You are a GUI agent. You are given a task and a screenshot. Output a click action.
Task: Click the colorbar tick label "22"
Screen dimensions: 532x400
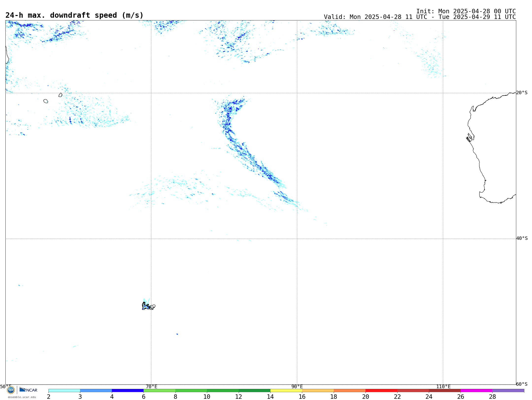pos(397,397)
